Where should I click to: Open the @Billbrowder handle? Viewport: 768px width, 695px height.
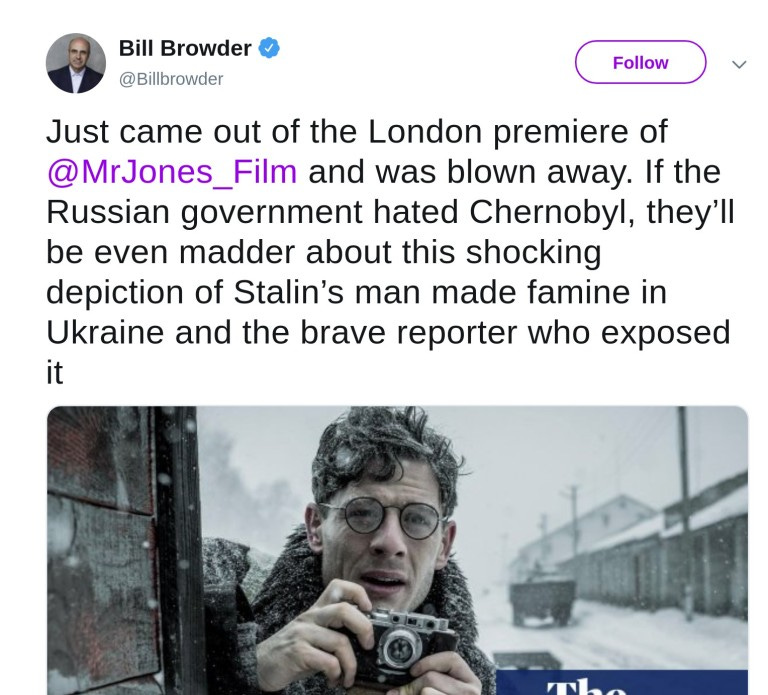pyautogui.click(x=171, y=79)
